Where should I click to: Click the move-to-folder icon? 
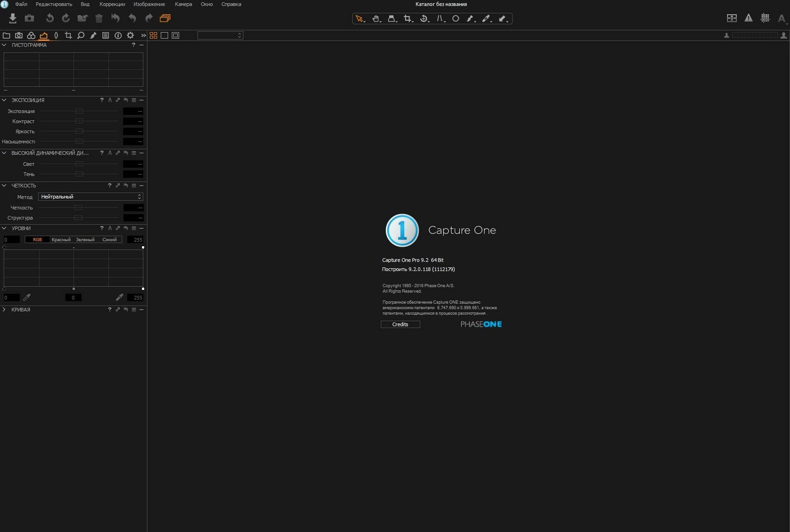(83, 18)
